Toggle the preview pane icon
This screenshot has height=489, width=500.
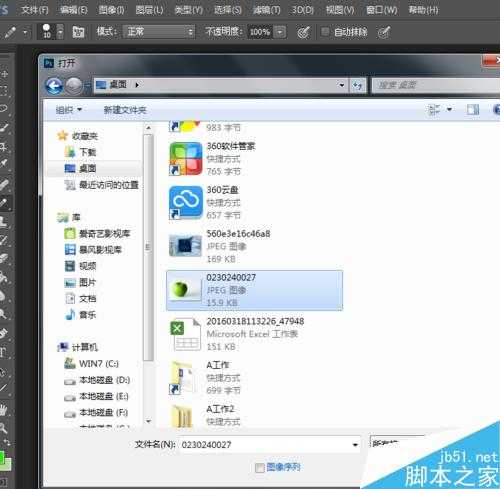click(473, 109)
